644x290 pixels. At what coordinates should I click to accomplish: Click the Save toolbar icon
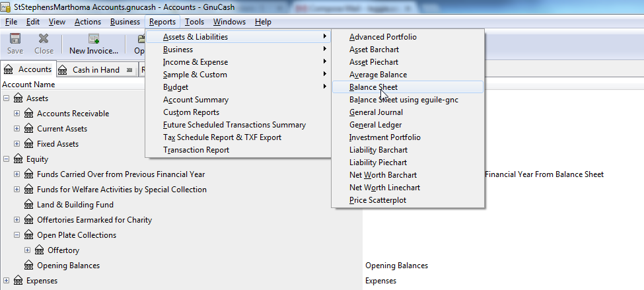(15, 38)
